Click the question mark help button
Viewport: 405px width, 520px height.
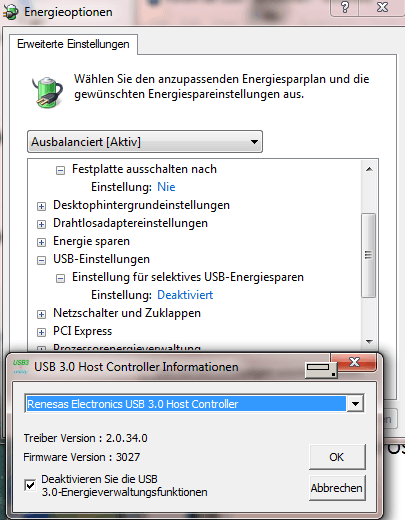point(345,7)
